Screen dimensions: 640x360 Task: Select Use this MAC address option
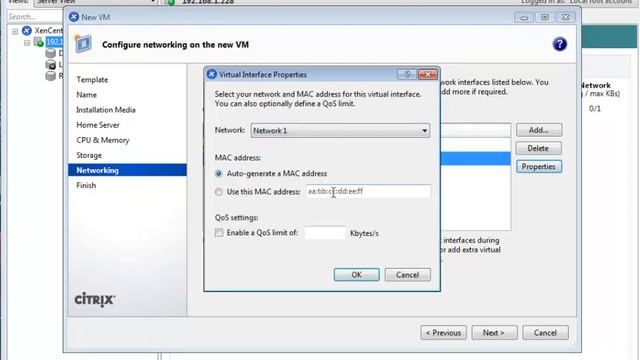pyautogui.click(x=219, y=191)
